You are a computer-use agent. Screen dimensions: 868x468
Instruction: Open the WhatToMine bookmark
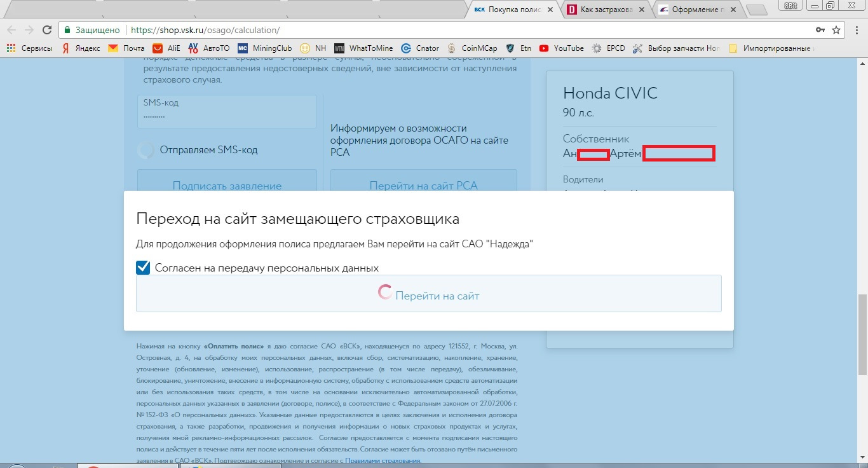[364, 48]
